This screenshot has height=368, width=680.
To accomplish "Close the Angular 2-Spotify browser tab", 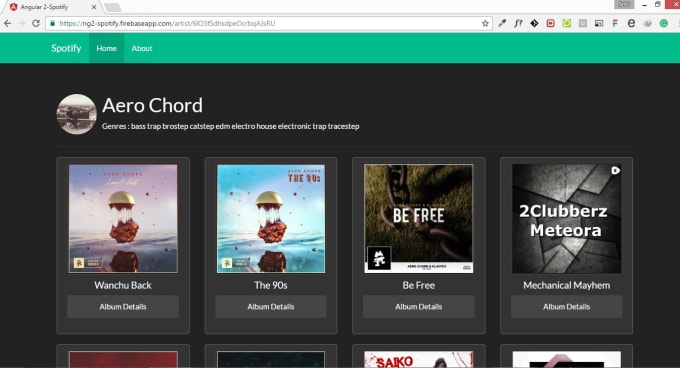I will click(94, 7).
